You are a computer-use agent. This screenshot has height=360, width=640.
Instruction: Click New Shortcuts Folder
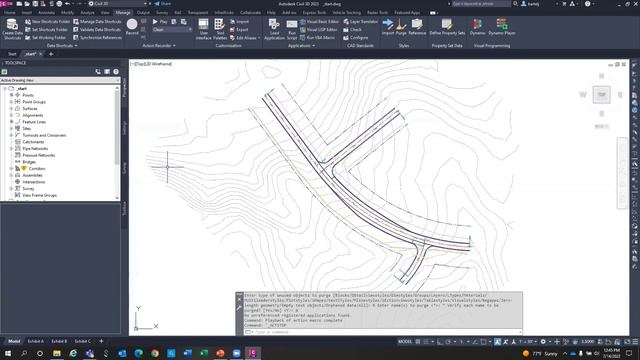[47, 22]
